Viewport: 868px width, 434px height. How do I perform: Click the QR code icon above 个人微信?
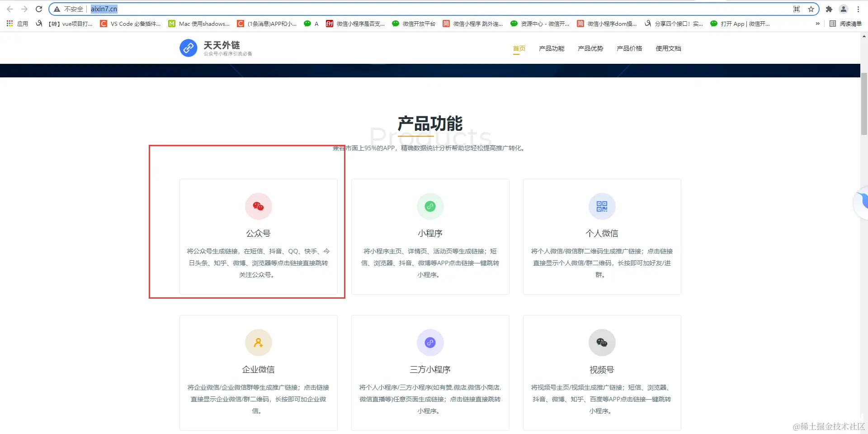click(602, 206)
